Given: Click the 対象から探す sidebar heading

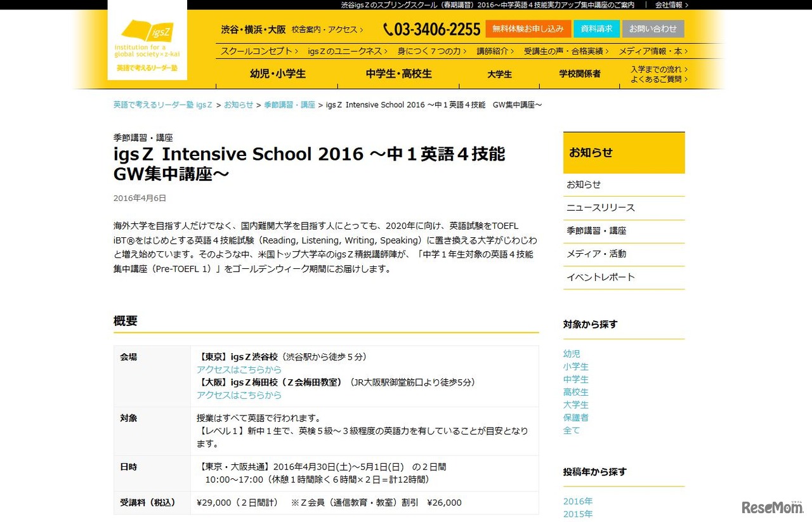Looking at the screenshot, I should click(590, 325).
